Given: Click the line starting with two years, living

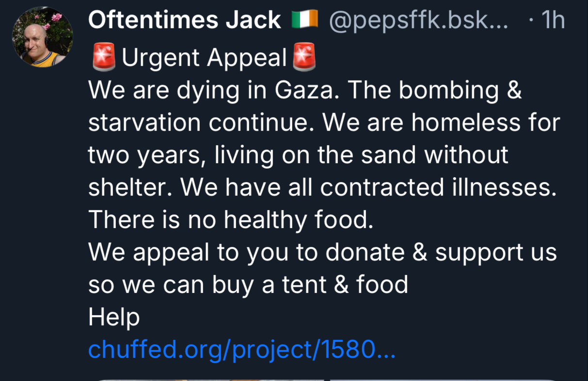Looking at the screenshot, I should pyautogui.click(x=298, y=155).
